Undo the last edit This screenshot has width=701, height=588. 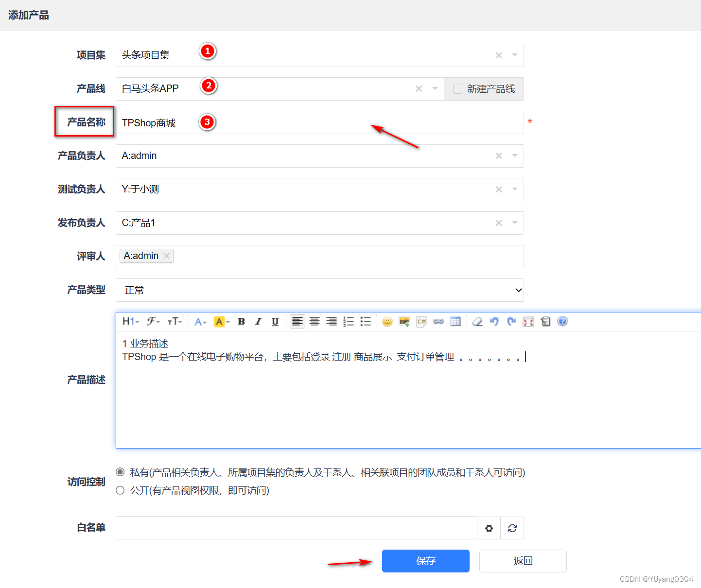pos(494,321)
